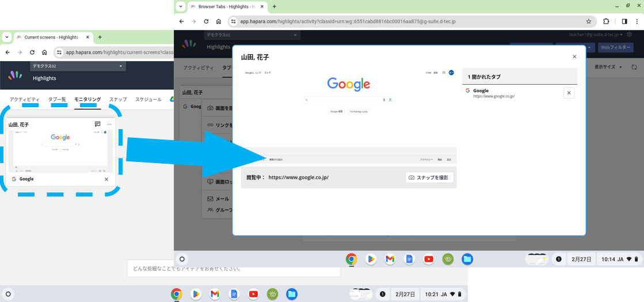Open Chrome menu in right browser
This screenshot has width=644, height=302.
637,21
